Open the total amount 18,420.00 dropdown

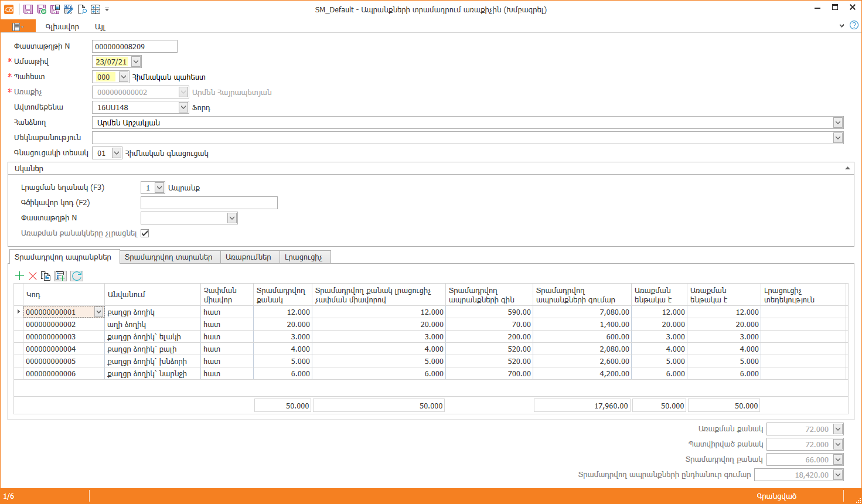(838, 475)
